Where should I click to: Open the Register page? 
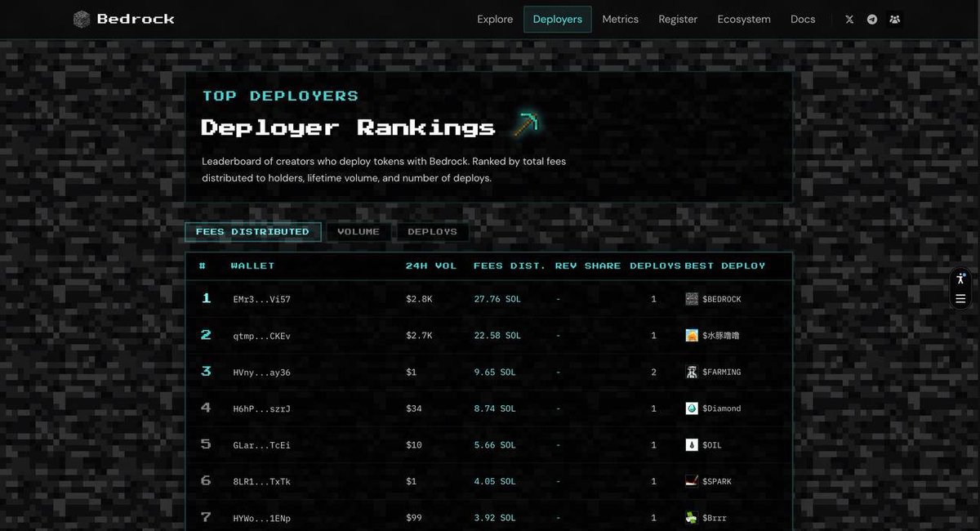click(x=678, y=20)
